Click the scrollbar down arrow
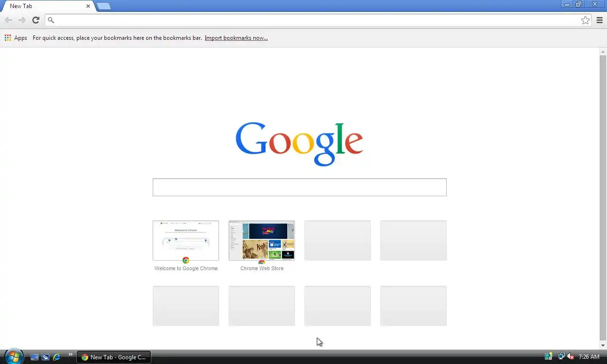This screenshot has height=364, width=607. tap(603, 346)
